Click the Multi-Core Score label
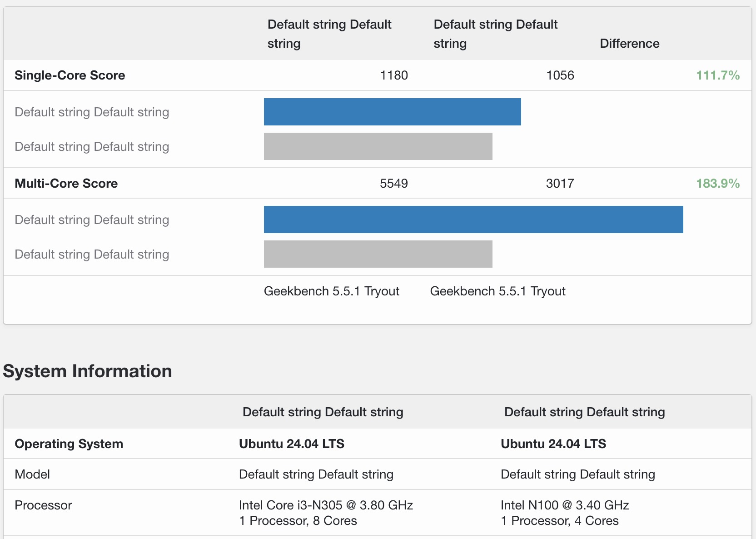 tap(66, 184)
